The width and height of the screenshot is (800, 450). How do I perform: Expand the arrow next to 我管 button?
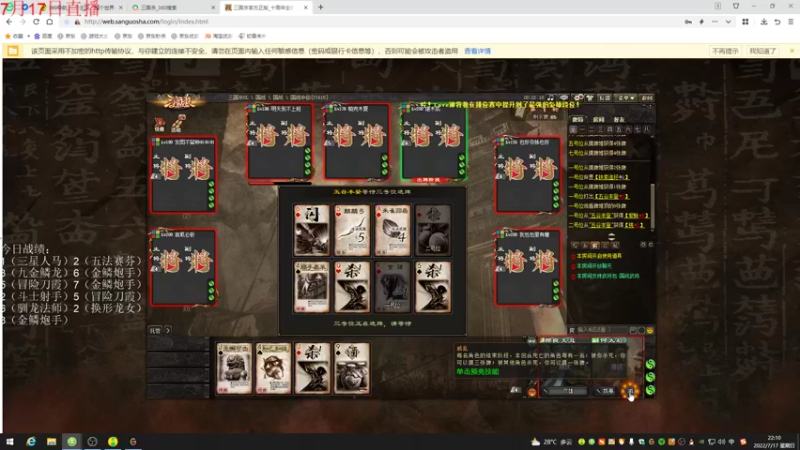tap(168, 331)
